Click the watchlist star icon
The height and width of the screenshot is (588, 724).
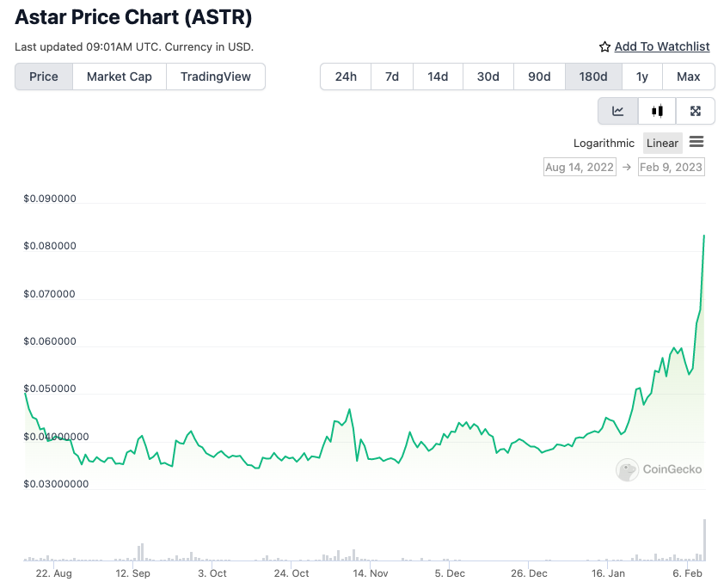pos(604,46)
